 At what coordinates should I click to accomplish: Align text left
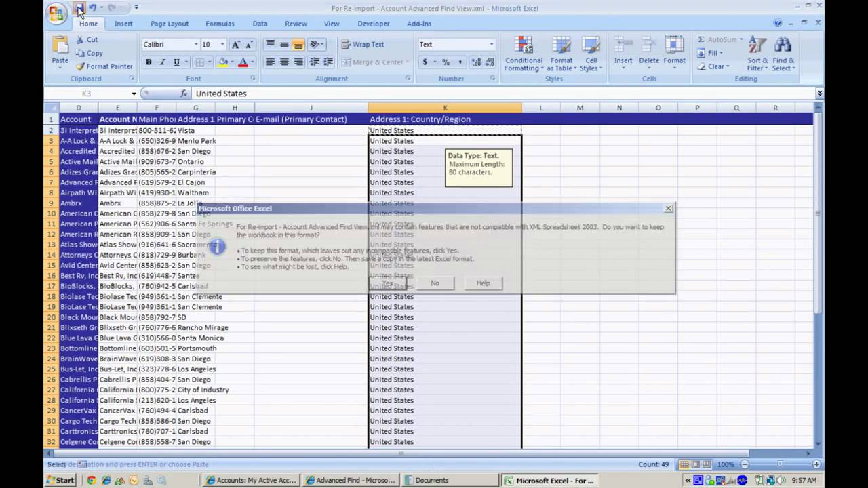point(270,62)
